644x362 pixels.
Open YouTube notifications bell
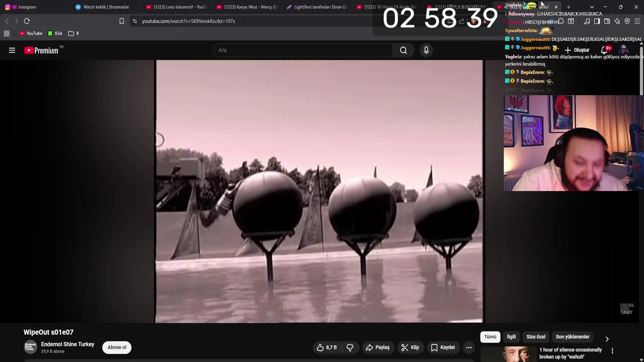605,50
